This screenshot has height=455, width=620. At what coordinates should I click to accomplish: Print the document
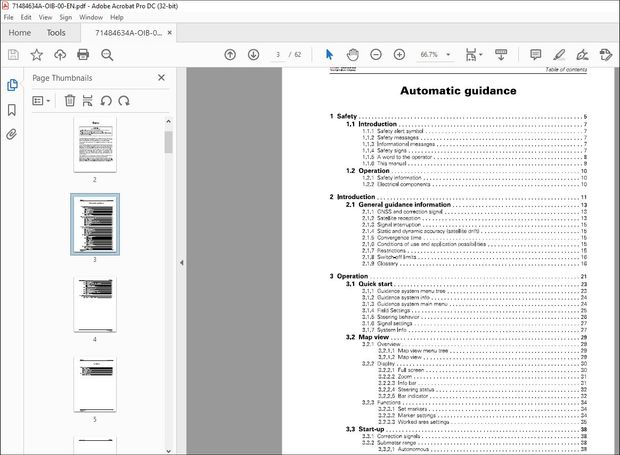tap(83, 55)
